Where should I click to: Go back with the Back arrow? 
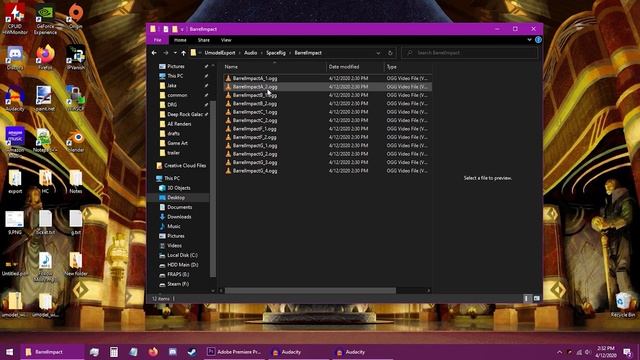[x=154, y=53]
